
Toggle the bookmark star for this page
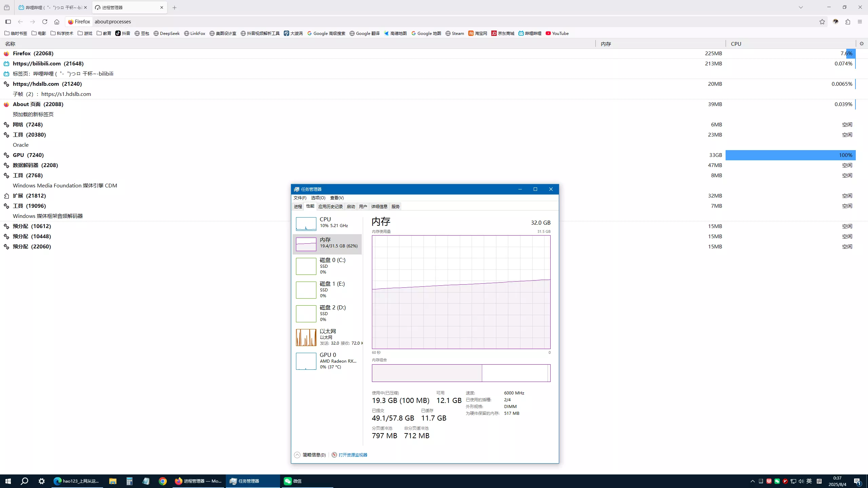click(822, 21)
